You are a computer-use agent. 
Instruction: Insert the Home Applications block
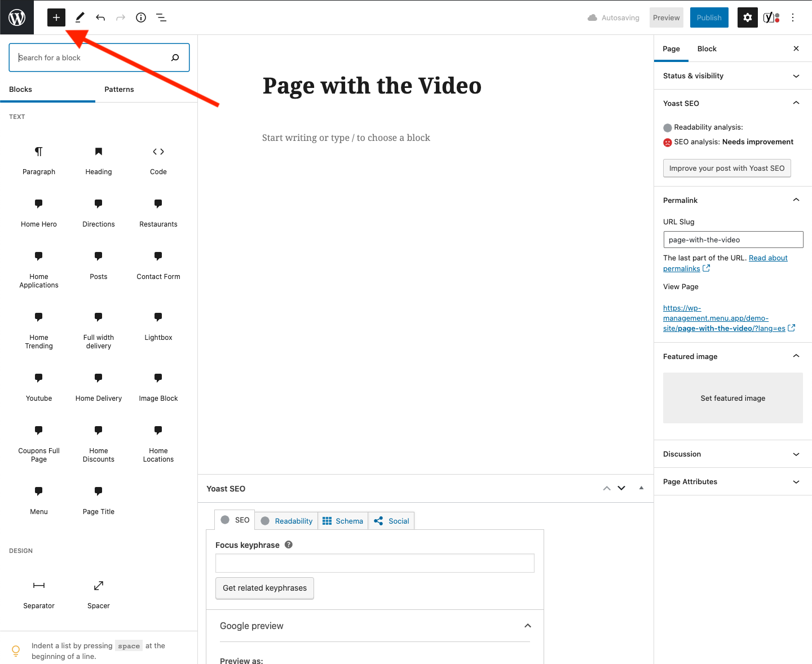(39, 269)
